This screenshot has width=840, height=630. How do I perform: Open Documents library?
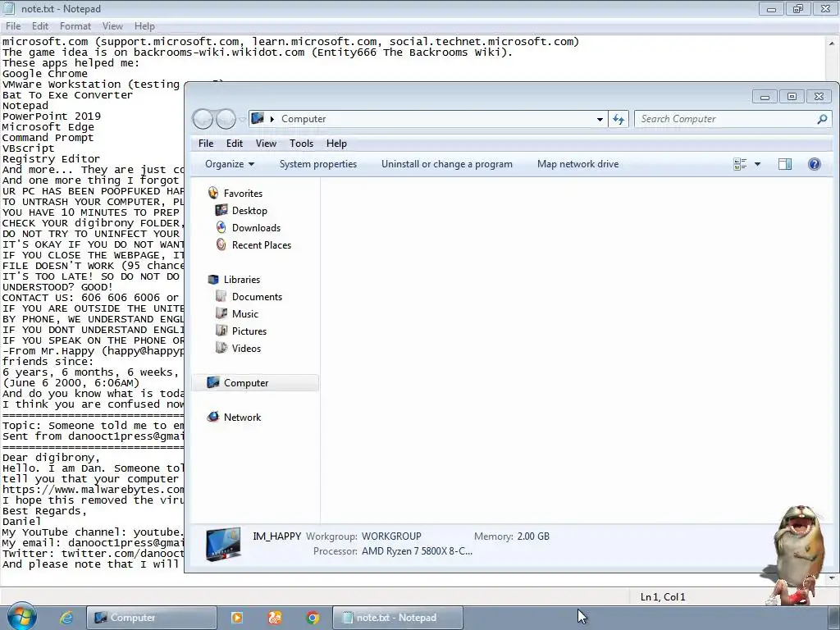[257, 297]
